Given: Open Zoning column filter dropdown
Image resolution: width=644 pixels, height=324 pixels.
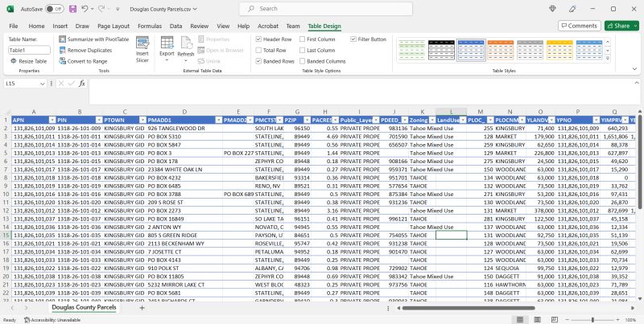Looking at the screenshot, I should pyautogui.click(x=431, y=120).
